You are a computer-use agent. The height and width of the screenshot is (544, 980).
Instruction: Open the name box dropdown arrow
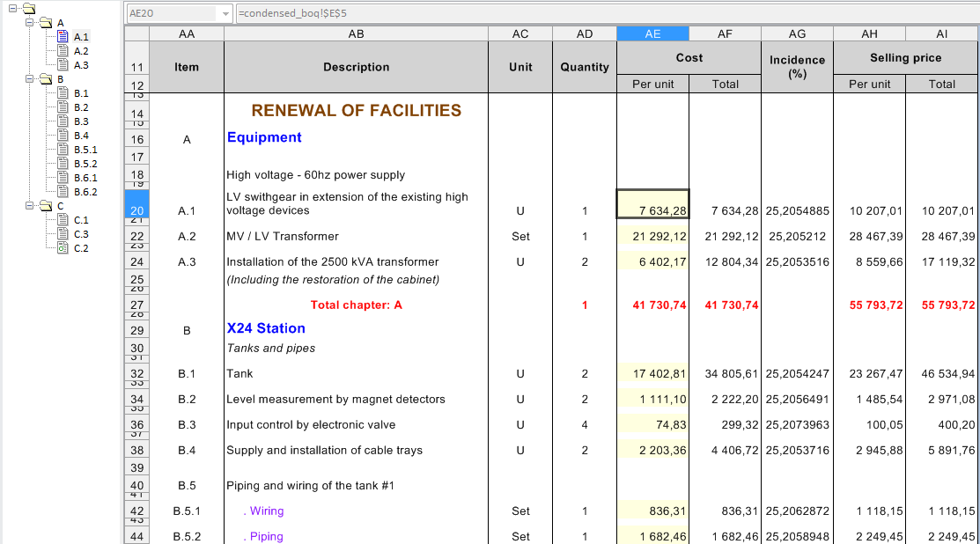pyautogui.click(x=226, y=14)
